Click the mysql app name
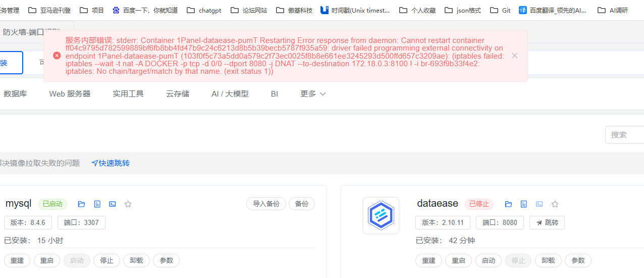 pos(18,204)
